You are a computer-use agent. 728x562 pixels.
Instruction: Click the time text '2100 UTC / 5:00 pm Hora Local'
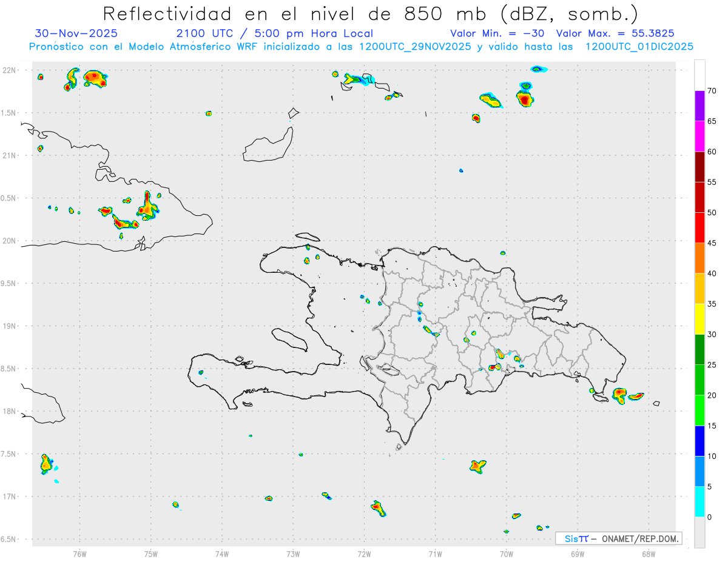[x=275, y=33]
